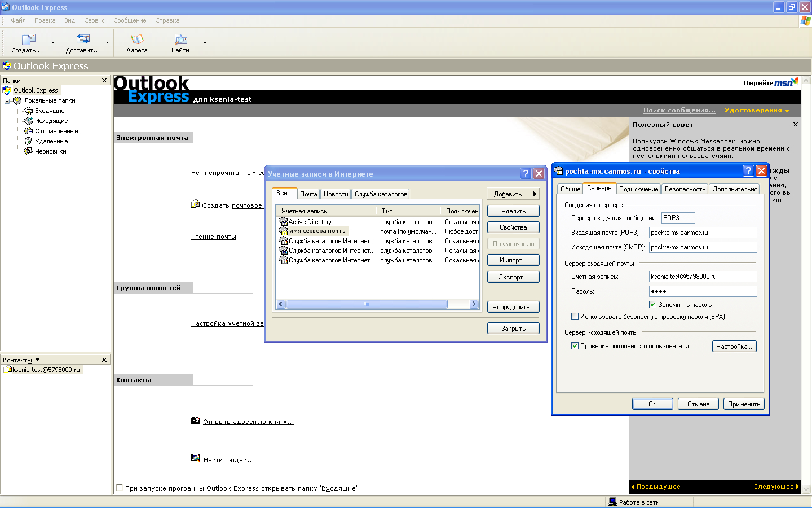812x508 pixels.
Task: Select the Отправленные sent folder icon
Action: click(28, 131)
